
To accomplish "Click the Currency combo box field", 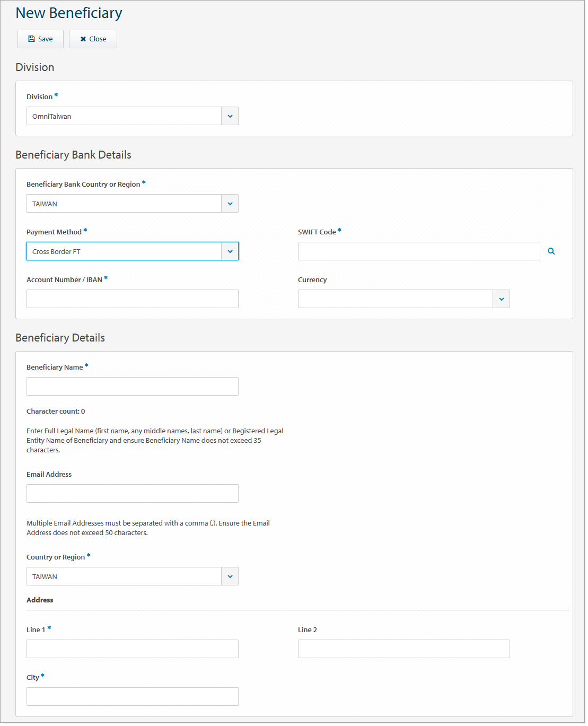I will point(395,299).
